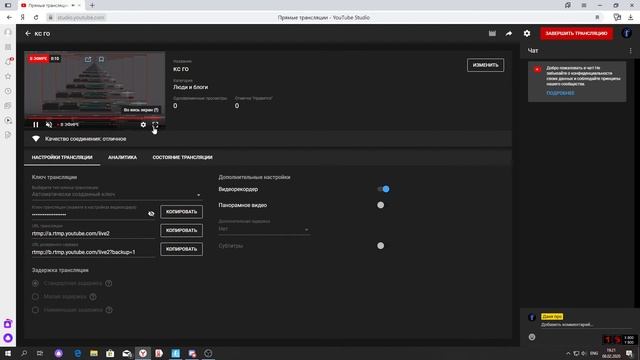This screenshot has width=640, height=360.
Task: Open browser downloads icon
Action: click(x=631, y=18)
